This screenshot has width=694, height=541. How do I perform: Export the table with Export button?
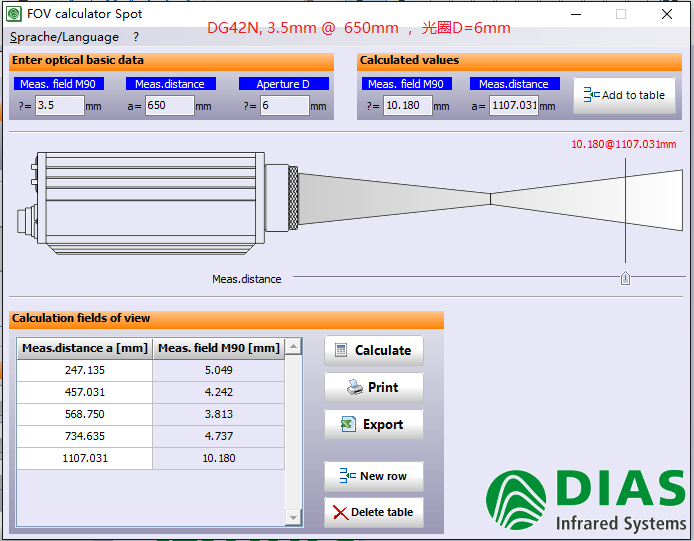374,424
